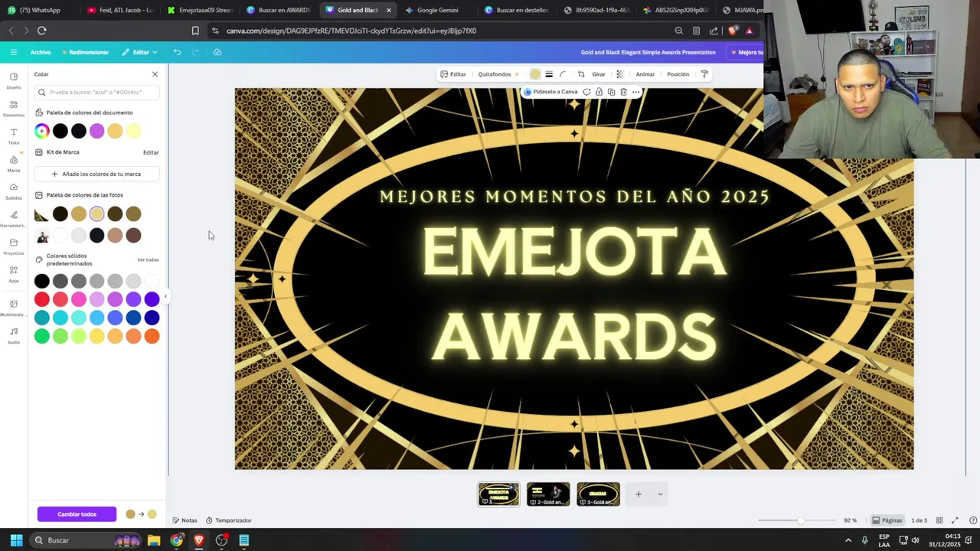Collapse the side panel with arrow handle
980x551 pixels.
(x=165, y=296)
